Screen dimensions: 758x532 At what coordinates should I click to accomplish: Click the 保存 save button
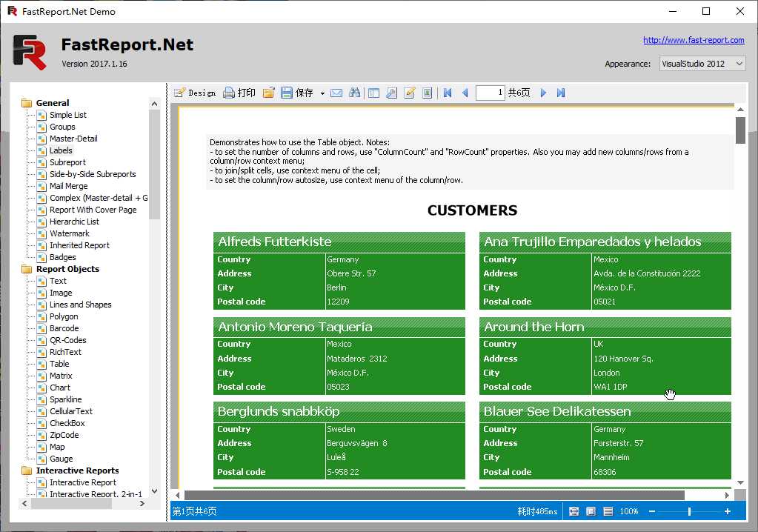click(297, 93)
